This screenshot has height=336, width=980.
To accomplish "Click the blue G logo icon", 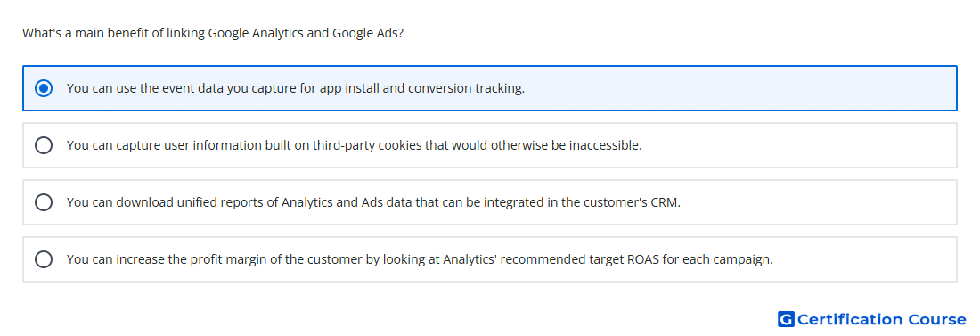I will click(786, 319).
